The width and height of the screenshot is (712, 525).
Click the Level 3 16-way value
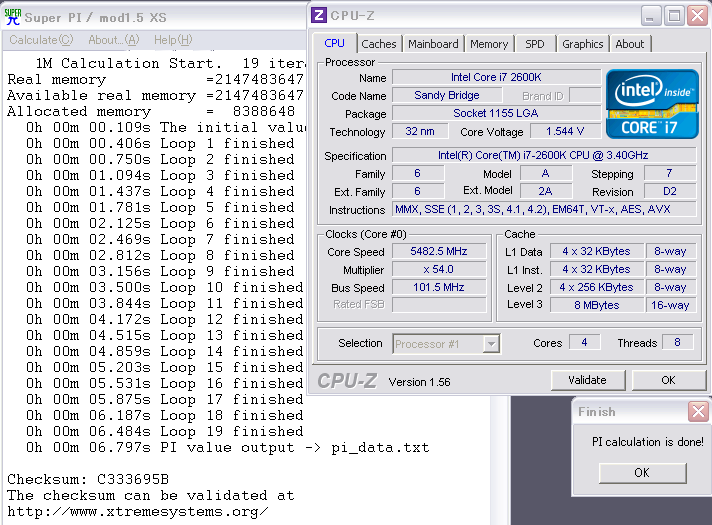tap(670, 305)
